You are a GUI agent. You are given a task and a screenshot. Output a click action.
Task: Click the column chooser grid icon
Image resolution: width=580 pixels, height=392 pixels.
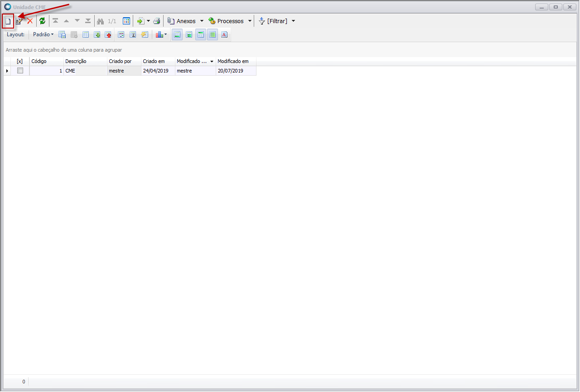[x=86, y=34]
